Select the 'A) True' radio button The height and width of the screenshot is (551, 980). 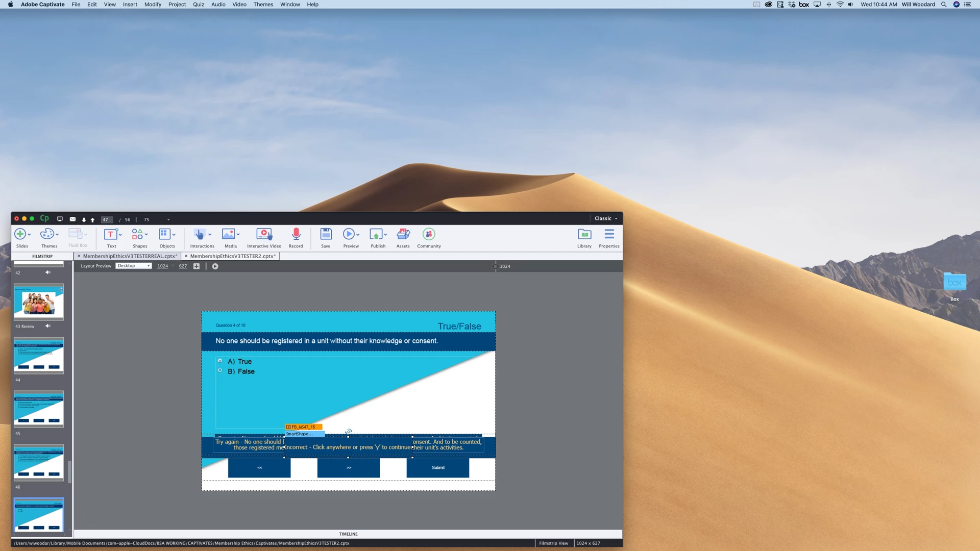pos(220,361)
